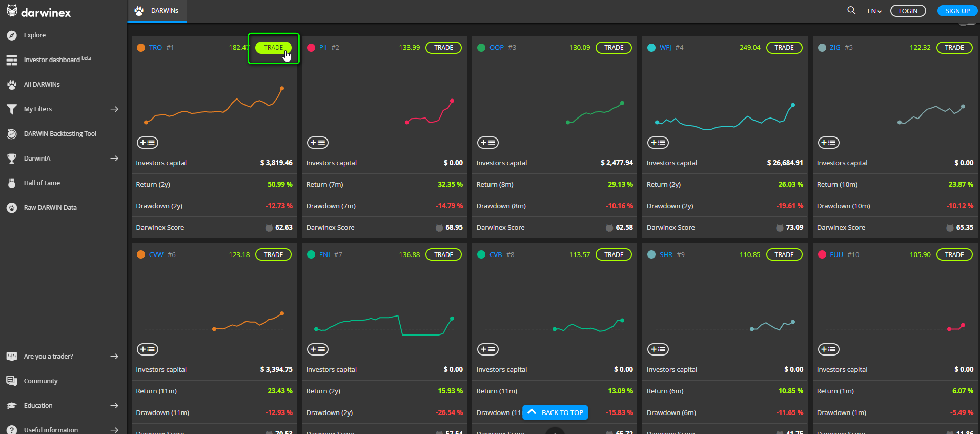980x434 pixels.
Task: Click TRADE on the ENI card
Action: tap(443, 254)
